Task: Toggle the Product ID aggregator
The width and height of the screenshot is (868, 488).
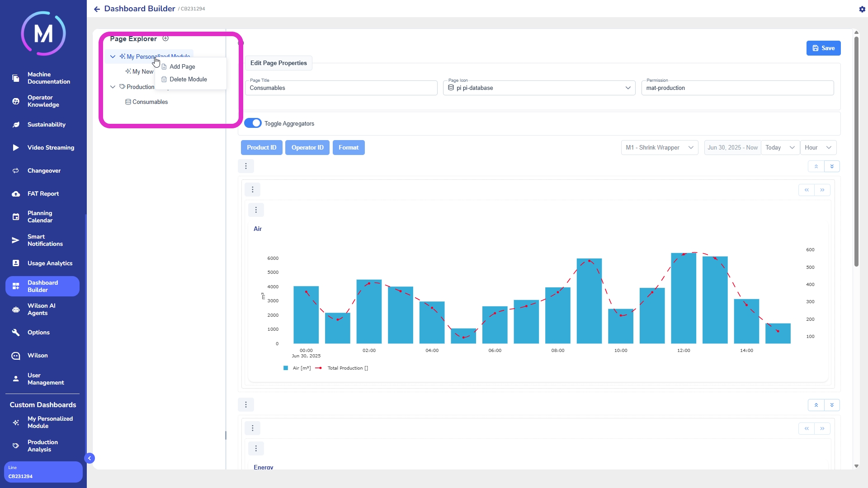Action: 261,148
